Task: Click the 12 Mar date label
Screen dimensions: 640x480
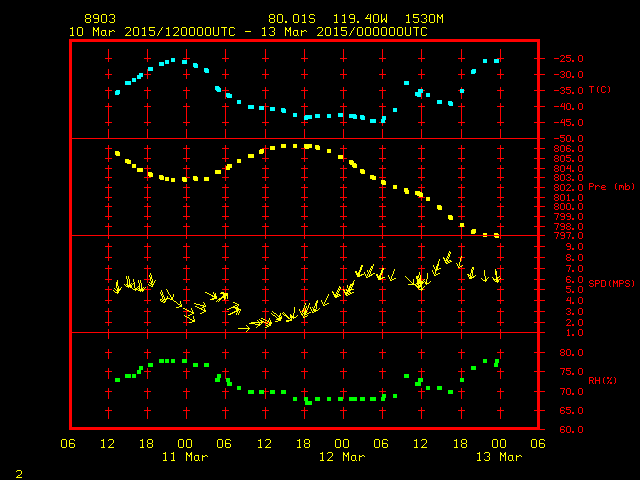Action: tap(342, 457)
